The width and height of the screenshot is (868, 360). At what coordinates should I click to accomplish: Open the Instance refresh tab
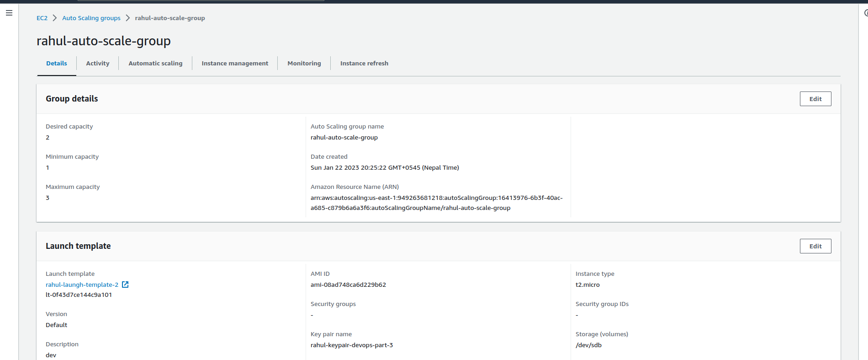coord(364,64)
